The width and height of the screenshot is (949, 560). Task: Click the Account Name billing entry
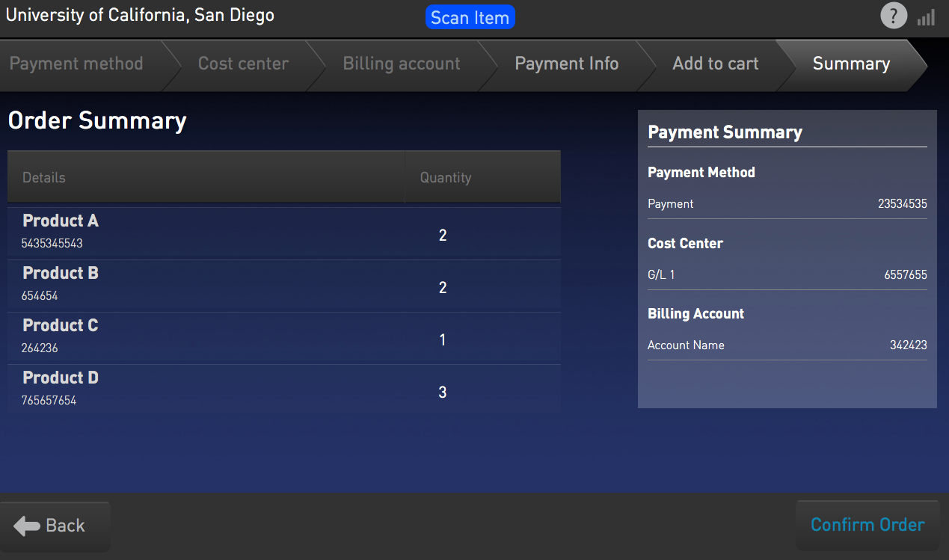tap(686, 345)
